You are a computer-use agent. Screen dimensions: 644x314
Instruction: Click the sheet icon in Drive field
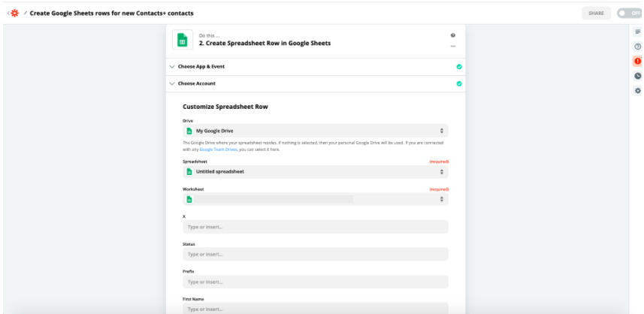coord(189,131)
